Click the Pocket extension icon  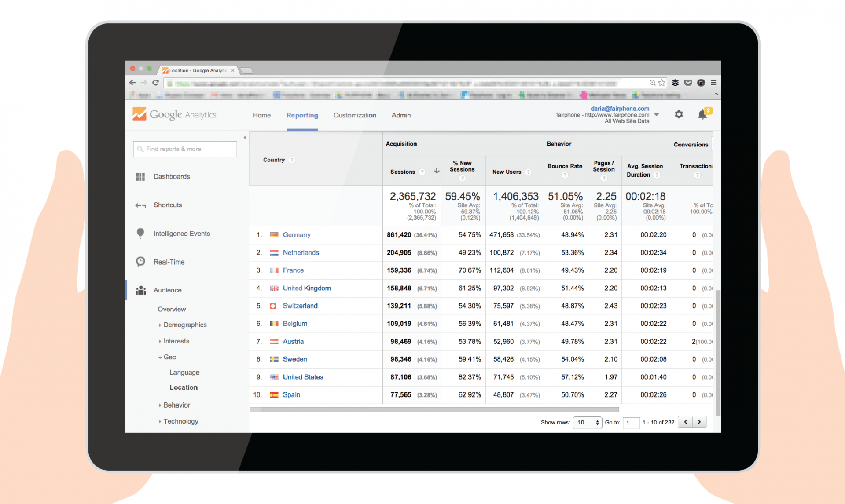tap(688, 83)
